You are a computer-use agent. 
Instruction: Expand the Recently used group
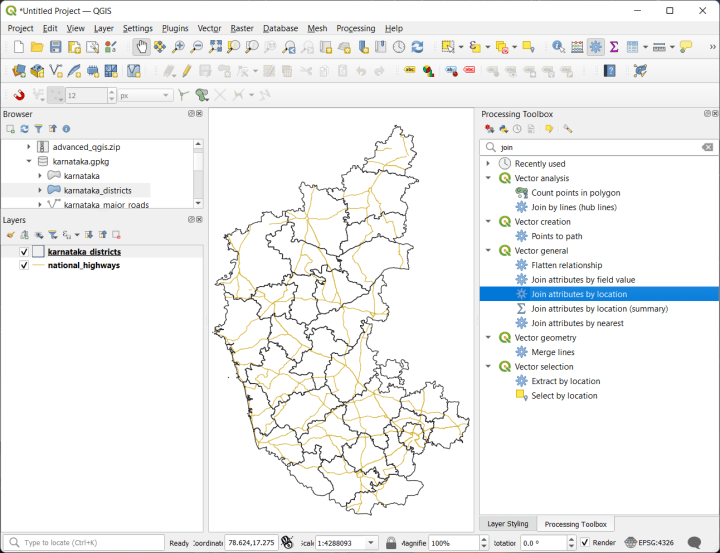488,164
